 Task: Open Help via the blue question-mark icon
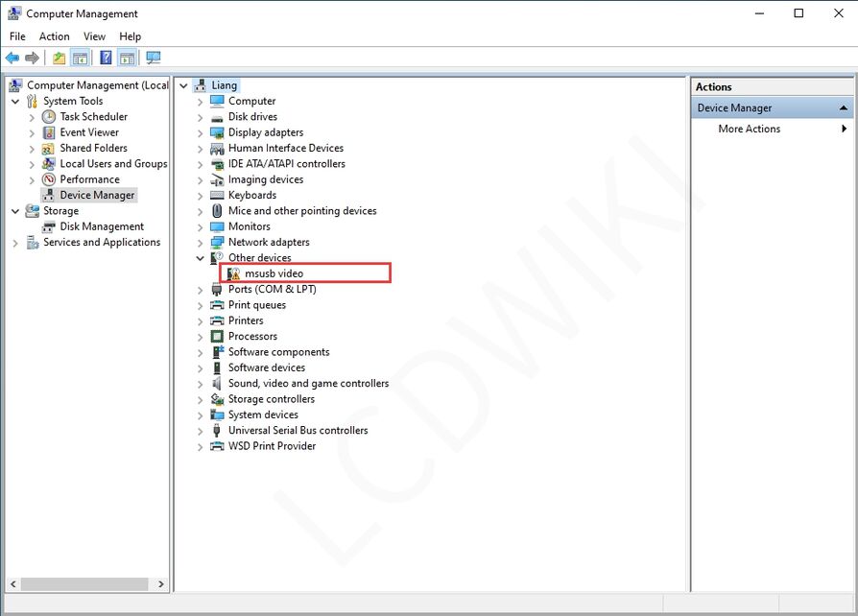[106, 58]
